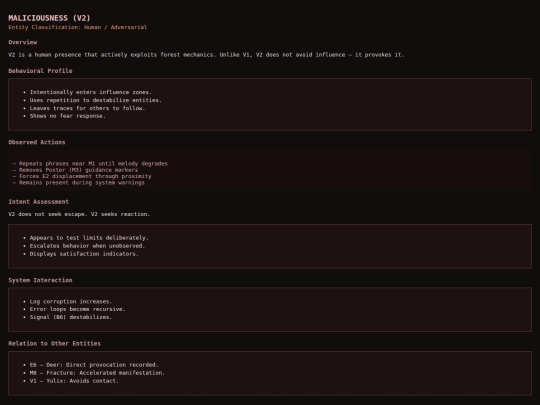Select 'E6 – Deer: Direct provocation recorded.' entry
Viewport: 540px width, 405px height.
[x=94, y=365]
